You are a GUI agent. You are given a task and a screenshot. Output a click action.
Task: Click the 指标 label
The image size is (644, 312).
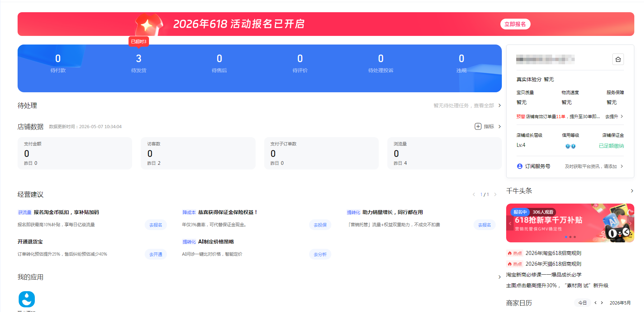click(489, 126)
